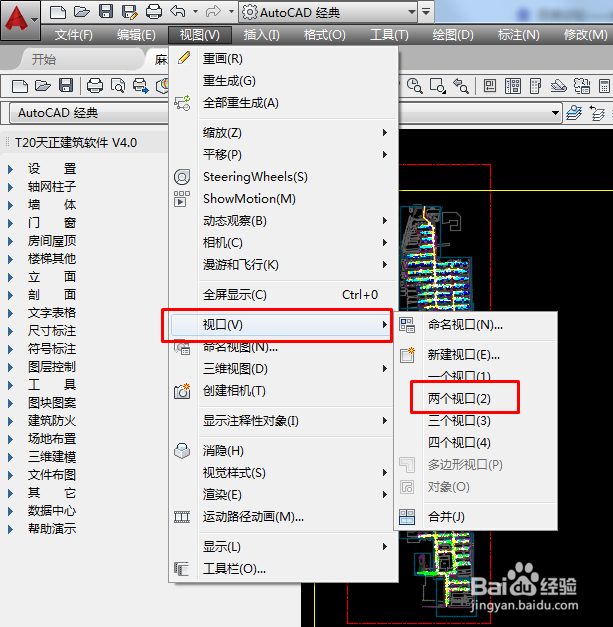613x627 pixels.
Task: Click the Print icon in the quick access toolbar
Action: (154, 12)
